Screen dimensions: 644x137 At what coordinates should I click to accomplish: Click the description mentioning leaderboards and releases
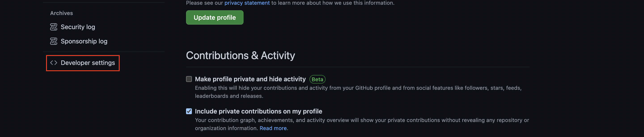pos(358,92)
